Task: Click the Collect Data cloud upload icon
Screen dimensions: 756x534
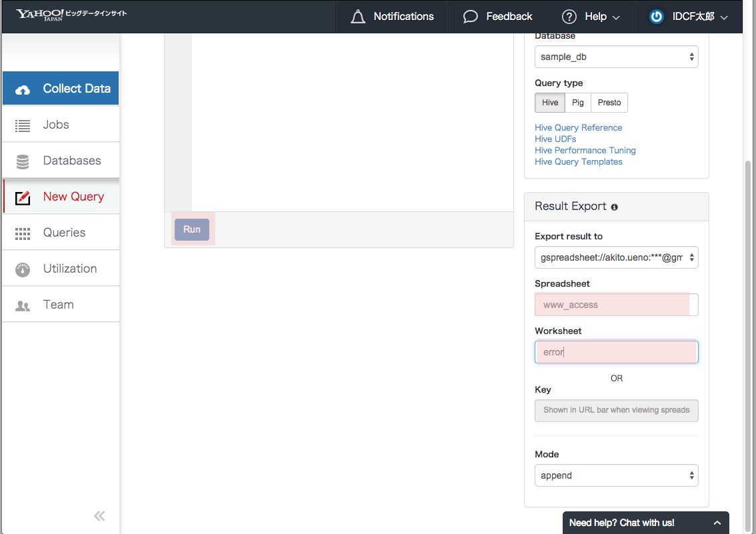Action: (x=22, y=89)
